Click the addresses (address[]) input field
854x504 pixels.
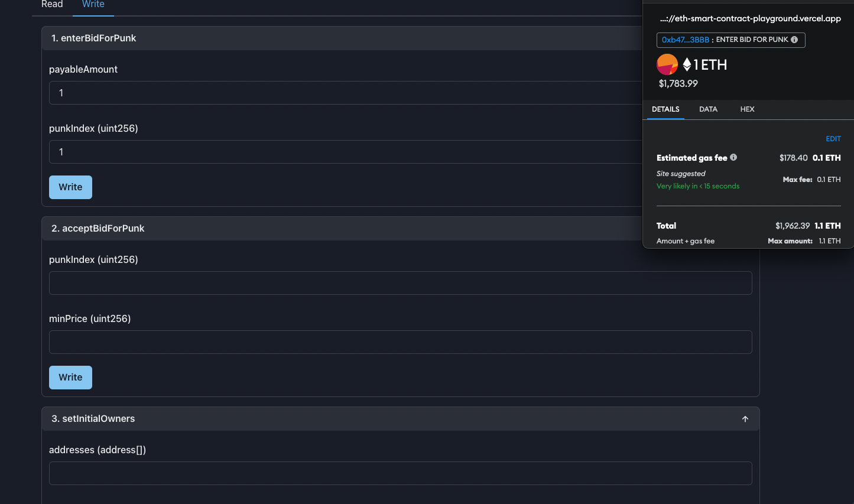pos(401,473)
